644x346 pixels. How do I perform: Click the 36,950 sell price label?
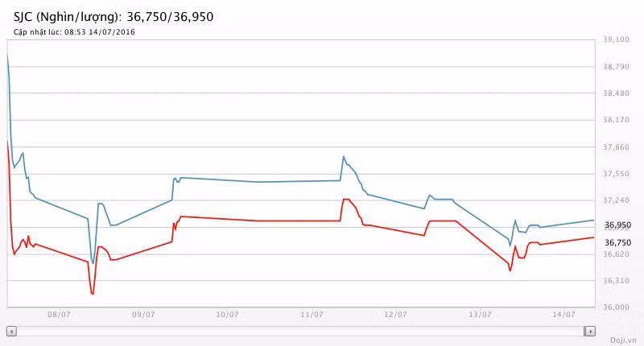[617, 225]
